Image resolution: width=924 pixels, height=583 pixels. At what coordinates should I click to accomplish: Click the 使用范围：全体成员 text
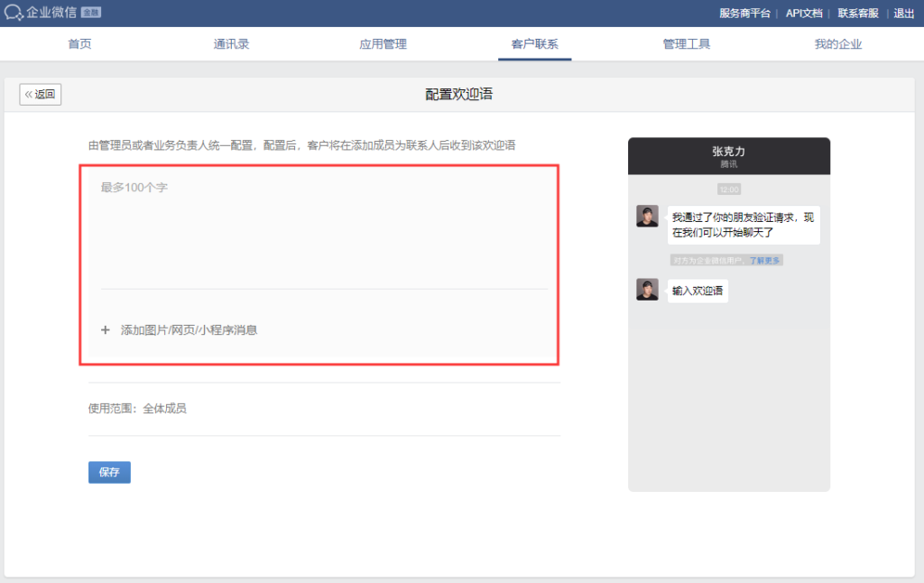point(137,409)
